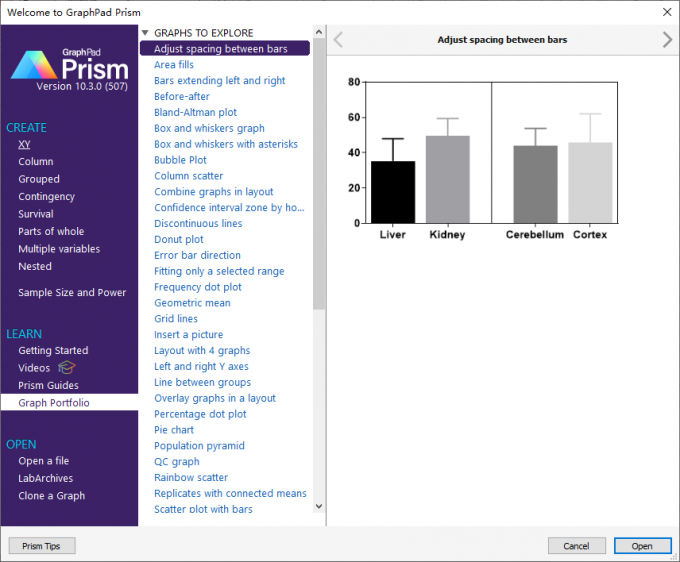
Task: Open LabArchives option
Action: pos(46,478)
